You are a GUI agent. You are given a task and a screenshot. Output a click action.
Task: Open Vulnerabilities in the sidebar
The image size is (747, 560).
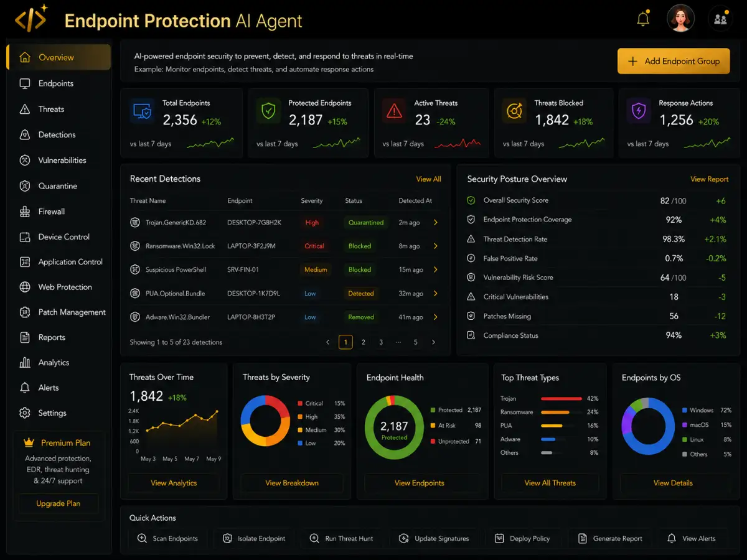click(x=59, y=160)
